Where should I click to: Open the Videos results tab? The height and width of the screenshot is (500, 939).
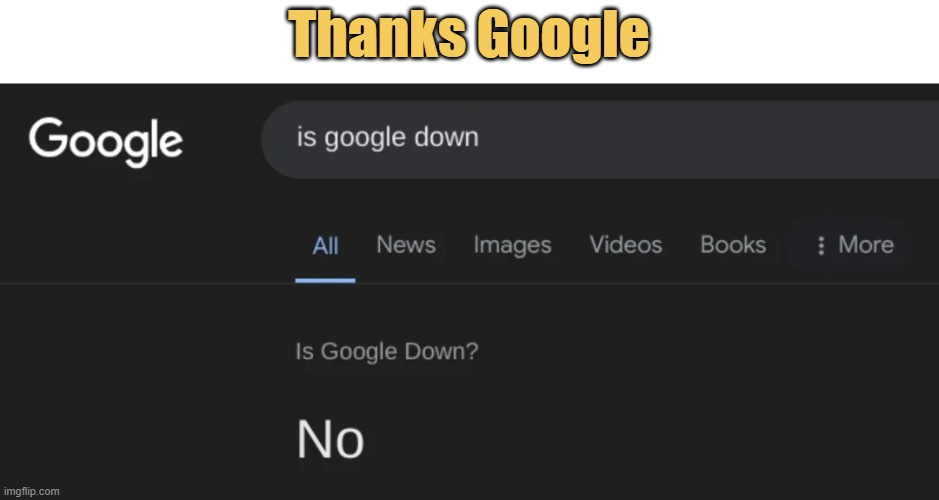[626, 245]
